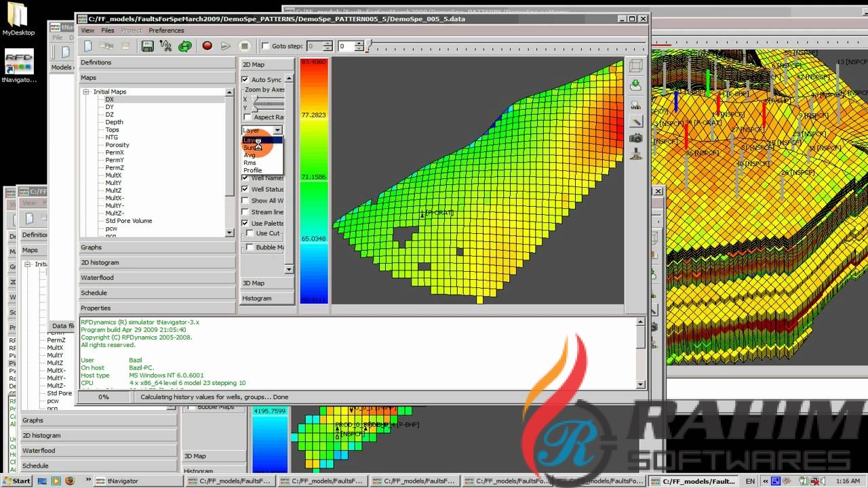Switch to the Histogram tab
868x488 pixels.
pos(267,298)
